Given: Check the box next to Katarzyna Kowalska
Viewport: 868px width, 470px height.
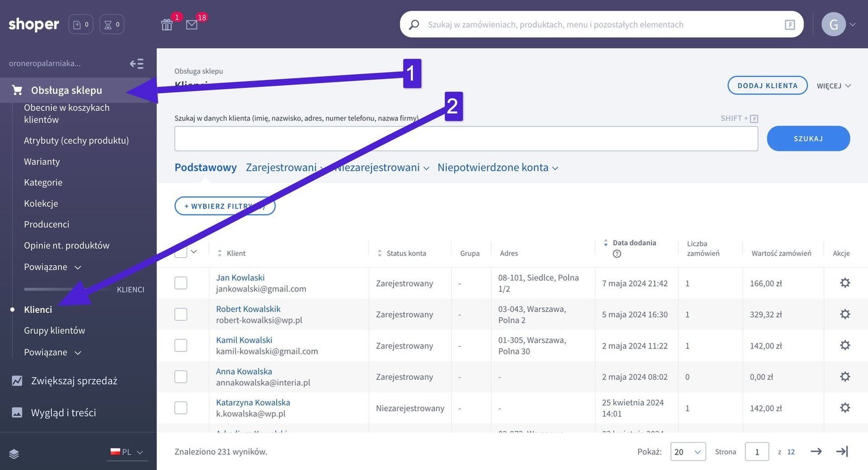Looking at the screenshot, I should [181, 408].
